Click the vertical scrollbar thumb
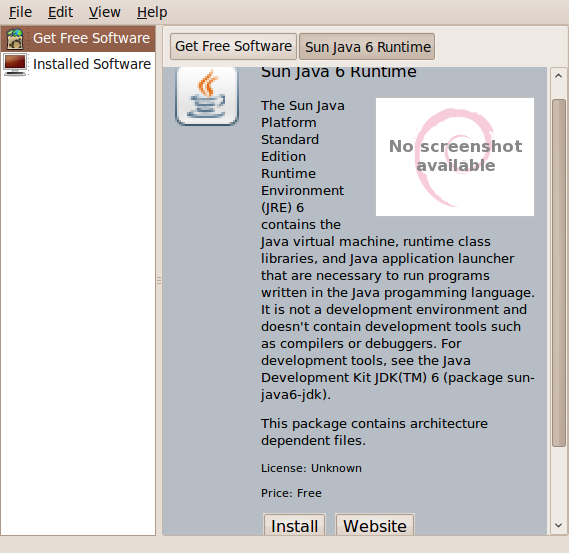The height and width of the screenshot is (553, 569). pyautogui.click(x=558, y=273)
